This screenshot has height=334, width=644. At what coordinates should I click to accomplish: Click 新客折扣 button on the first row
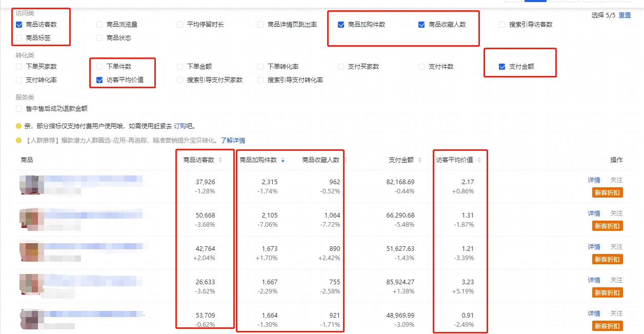(607, 192)
